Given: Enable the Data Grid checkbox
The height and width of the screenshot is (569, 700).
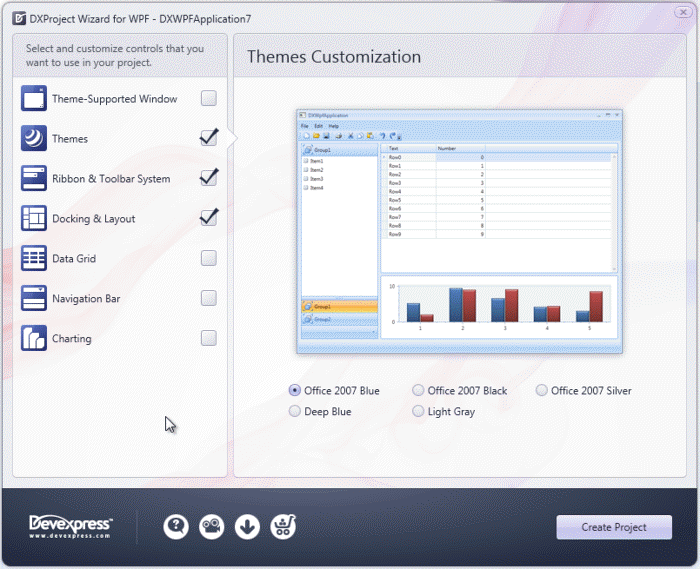Looking at the screenshot, I should tap(208, 258).
